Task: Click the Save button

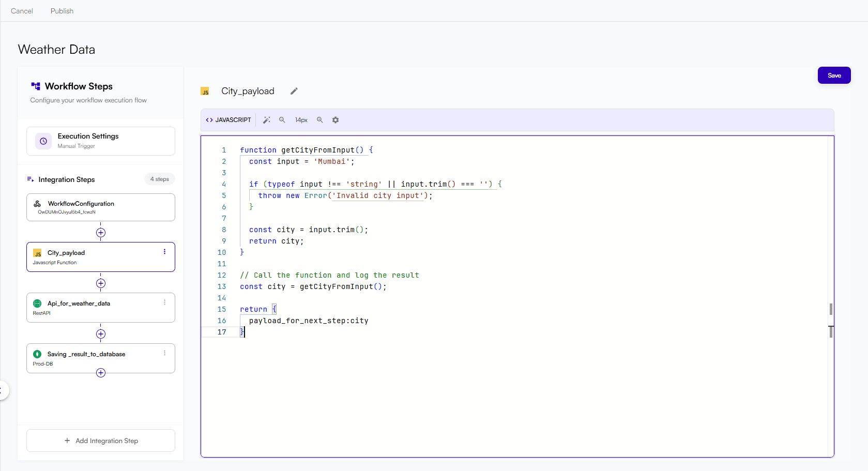Action: [834, 75]
